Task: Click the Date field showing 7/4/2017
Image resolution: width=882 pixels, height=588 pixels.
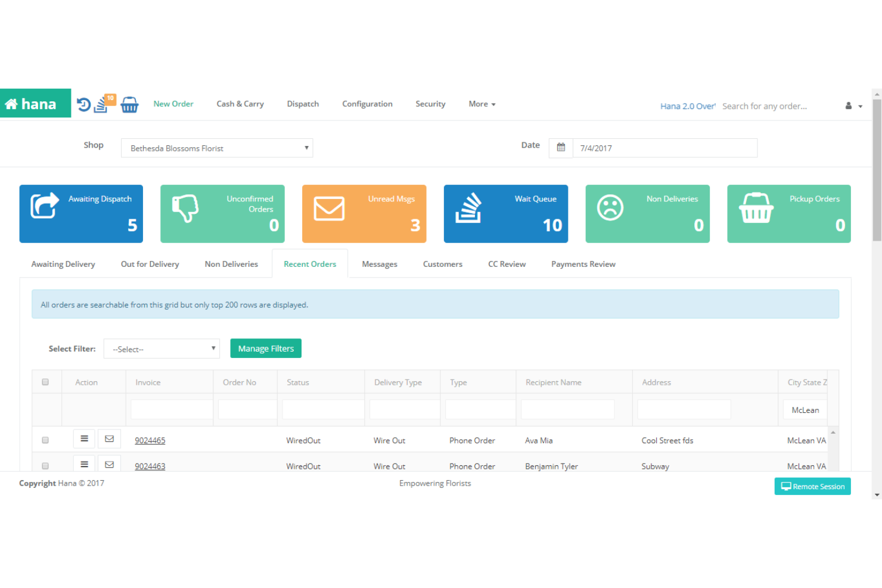Action: (x=665, y=148)
